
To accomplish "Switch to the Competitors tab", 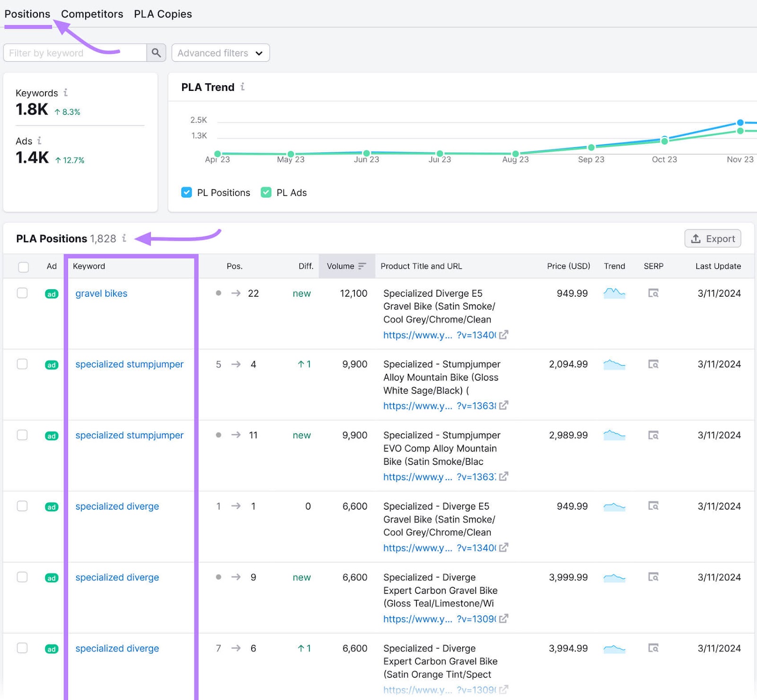I will pos(92,14).
